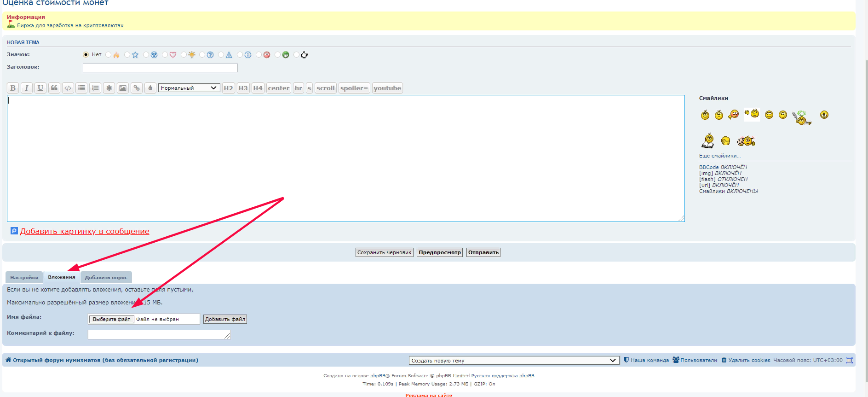Viewport: 868px width, 397px height.
Task: Insert a list item asterisk
Action: [x=109, y=88]
